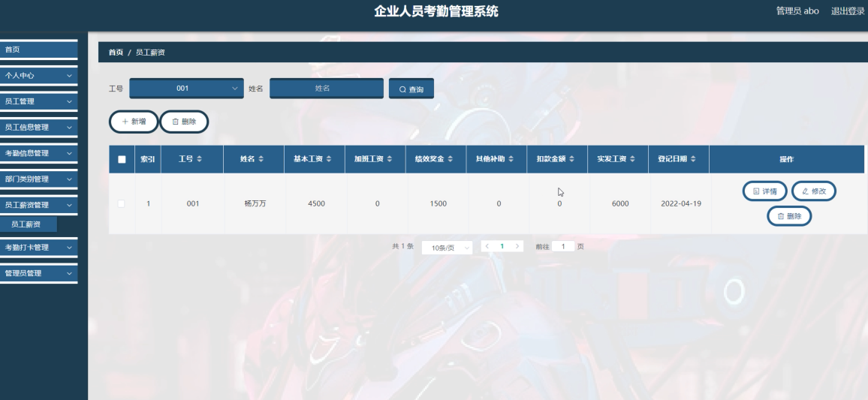Image resolution: width=868 pixels, height=400 pixels.
Task: Sort by 登记日期 using the arrow icon
Action: pyautogui.click(x=693, y=159)
